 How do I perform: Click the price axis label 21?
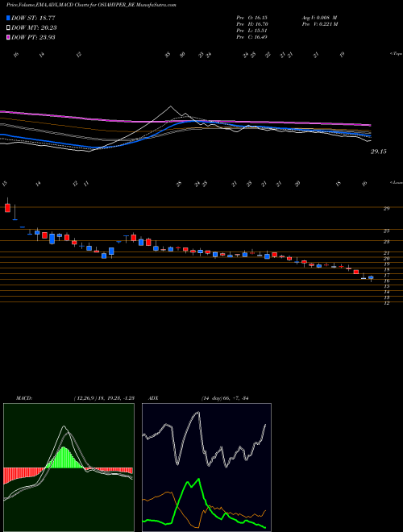386,253
